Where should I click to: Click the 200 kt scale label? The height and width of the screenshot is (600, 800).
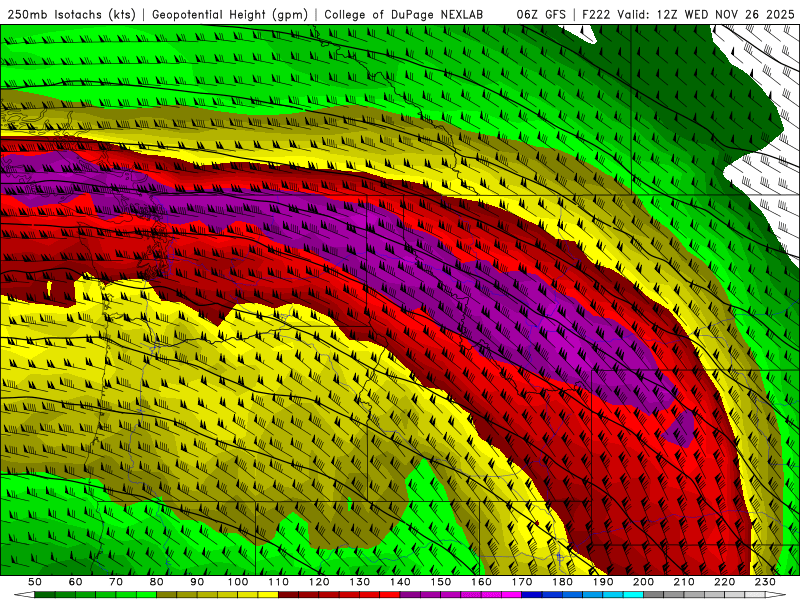coord(644,582)
